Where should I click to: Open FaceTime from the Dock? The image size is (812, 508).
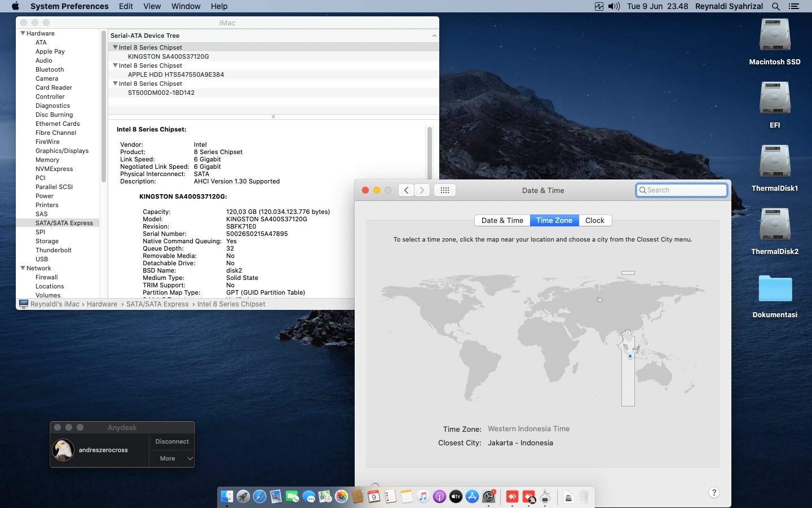292,497
